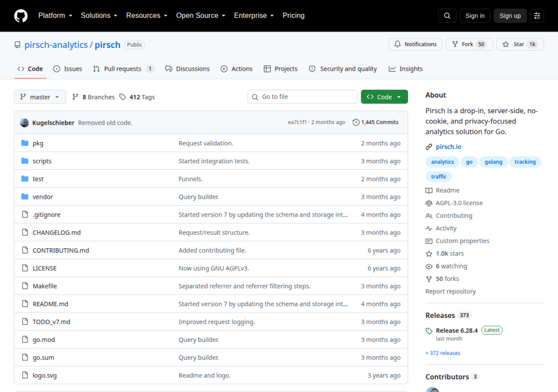
Task: Open the Custom properties link
Action: [462, 241]
